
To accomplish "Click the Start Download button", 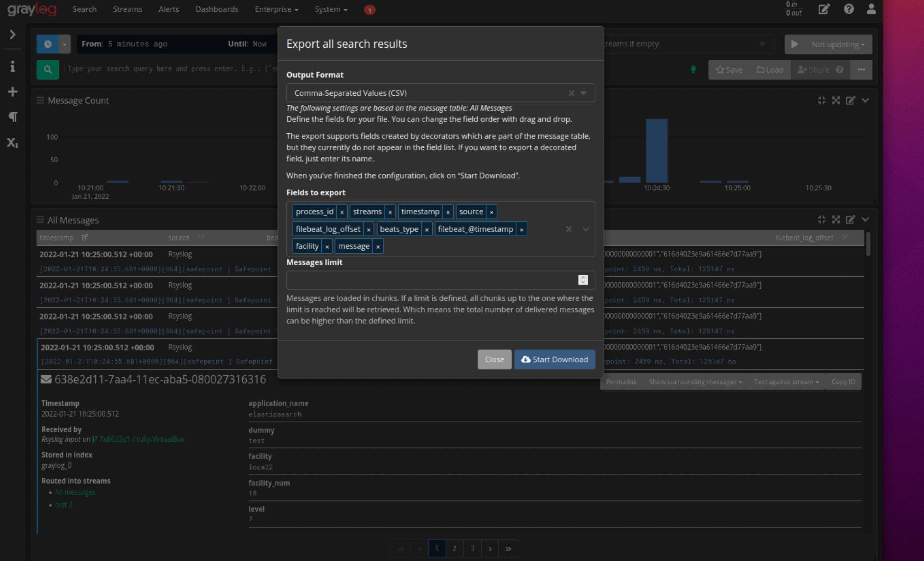I will click(555, 359).
